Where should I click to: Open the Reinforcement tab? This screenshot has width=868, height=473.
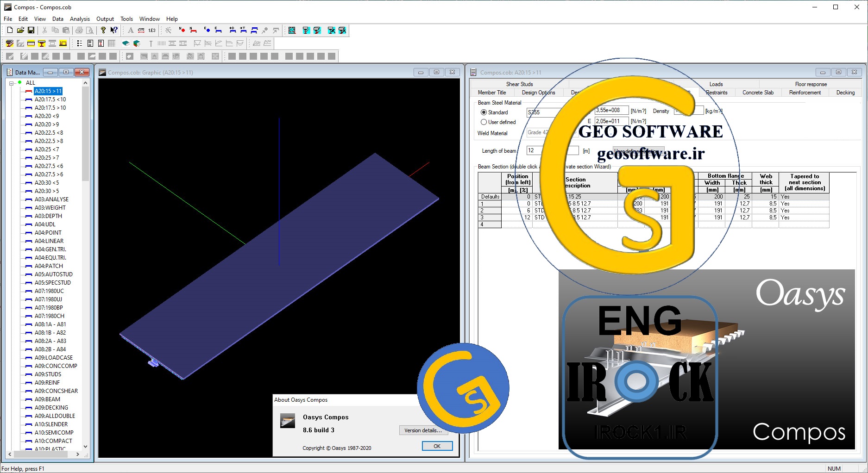click(x=805, y=93)
